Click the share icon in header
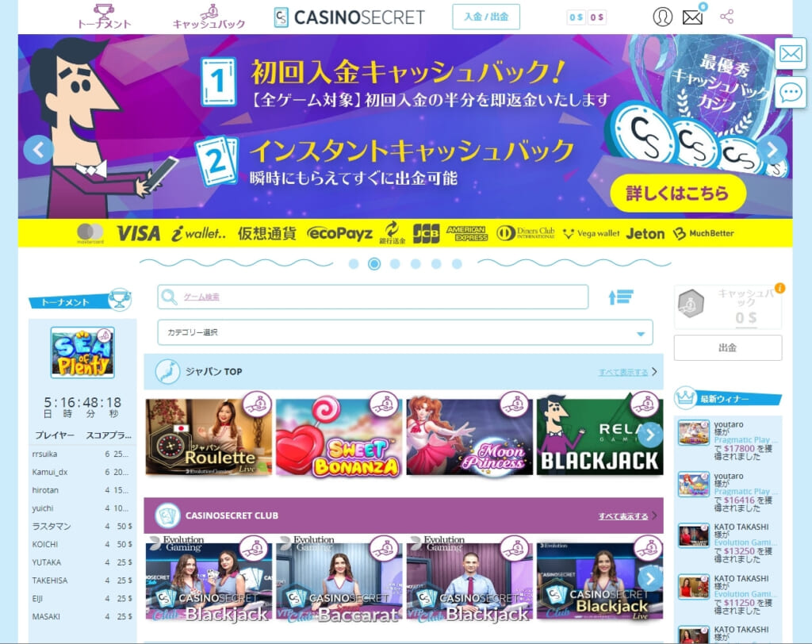This screenshot has height=644, width=812. point(726,17)
